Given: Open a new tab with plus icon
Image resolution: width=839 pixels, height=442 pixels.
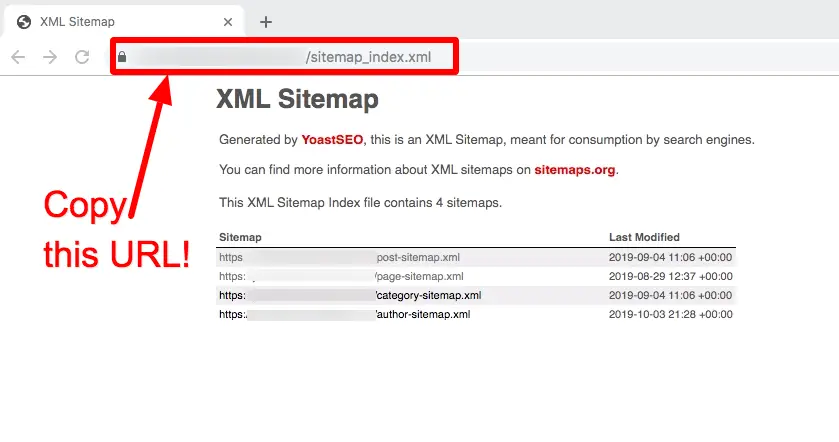Looking at the screenshot, I should (x=266, y=22).
